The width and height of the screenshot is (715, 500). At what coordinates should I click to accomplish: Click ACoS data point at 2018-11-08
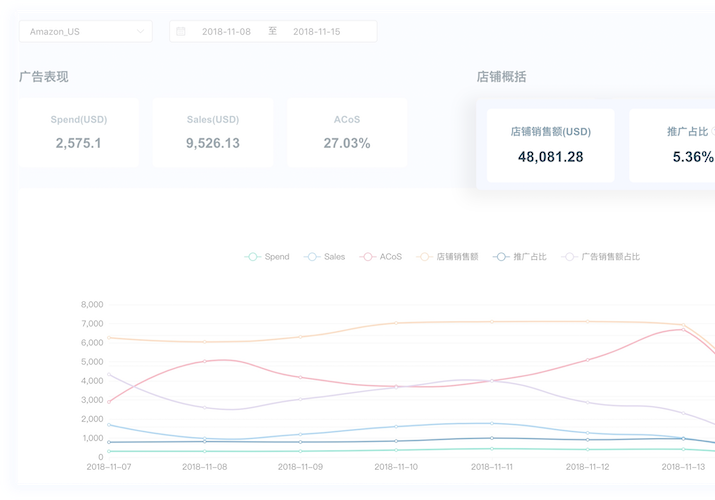pyautogui.click(x=204, y=361)
